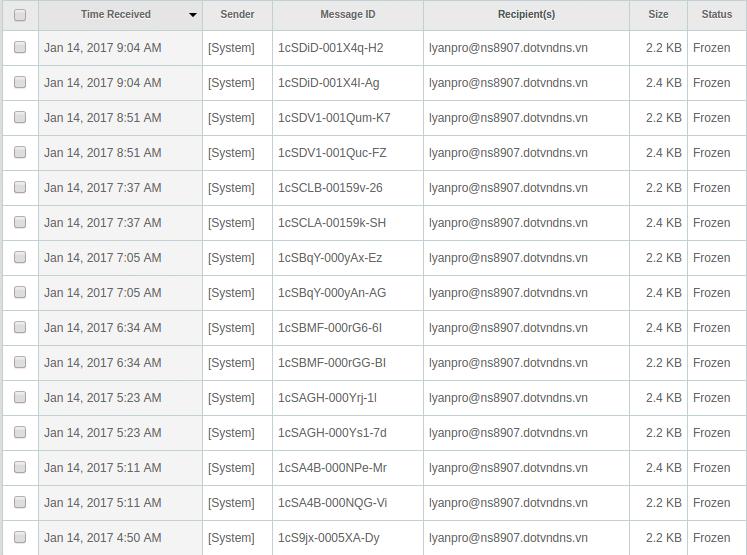Viewport: 747px width, 555px height.
Task: Select row checkbox for 1cSDV1-001Qum-K7
Action: [x=20, y=117]
